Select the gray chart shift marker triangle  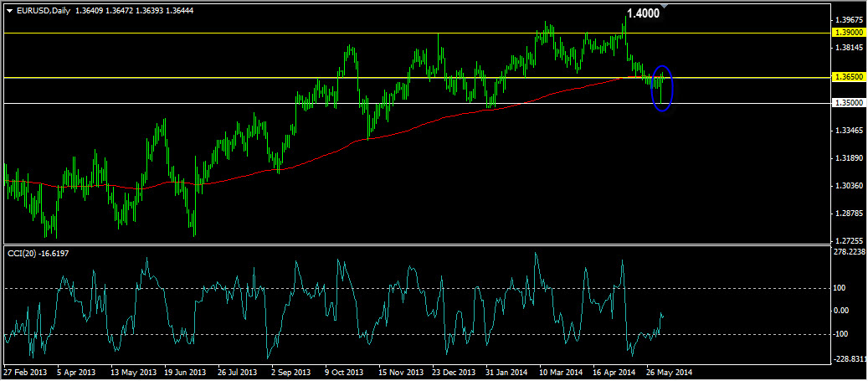[665, 6]
